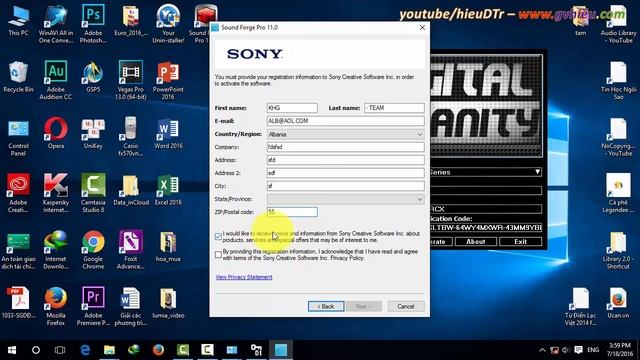640x360 pixels.
Task: Launch Adobe Audition CC shortcut
Action: [56, 81]
